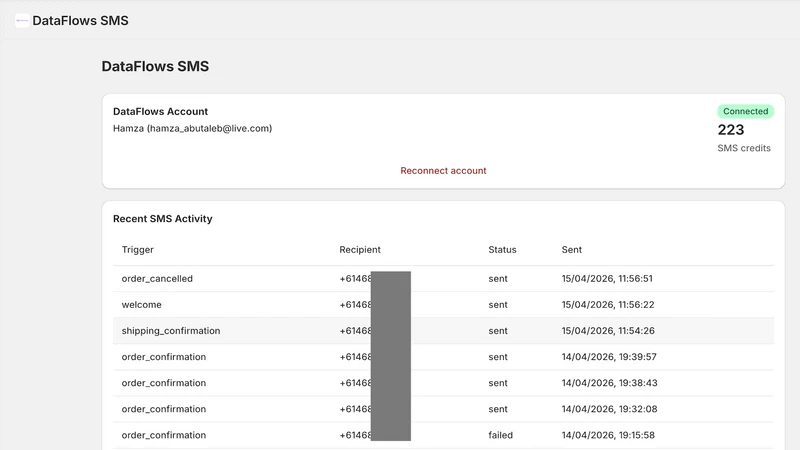Click timestamp 15/04/2026, 11:56:51

607,279
